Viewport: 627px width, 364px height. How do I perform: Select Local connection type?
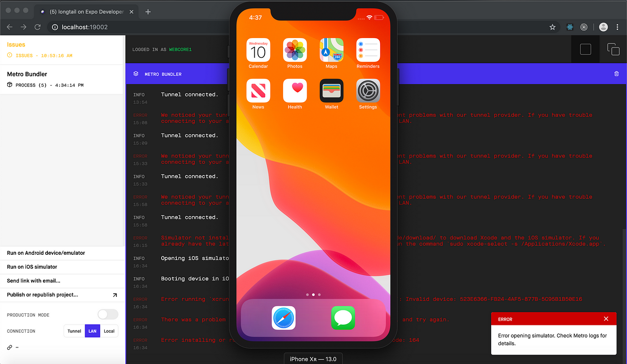109,331
